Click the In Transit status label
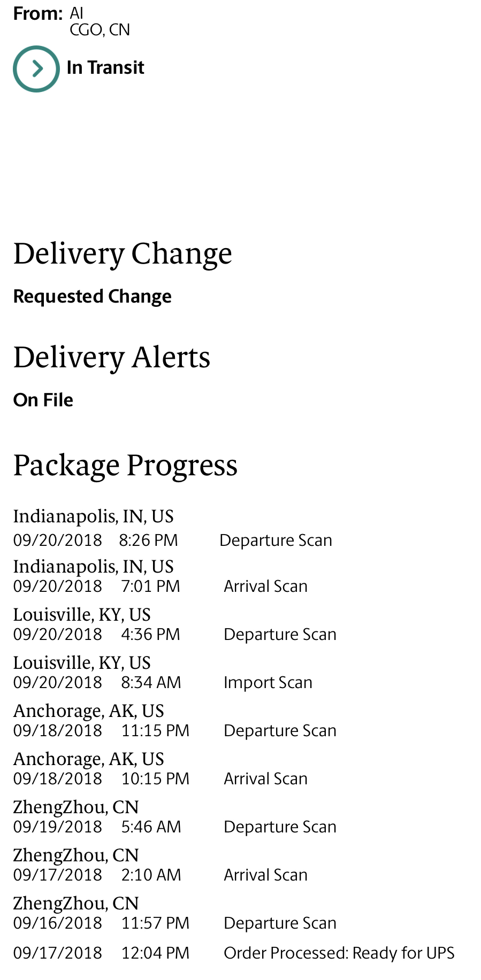This screenshot has width=481, height=980. point(105,68)
